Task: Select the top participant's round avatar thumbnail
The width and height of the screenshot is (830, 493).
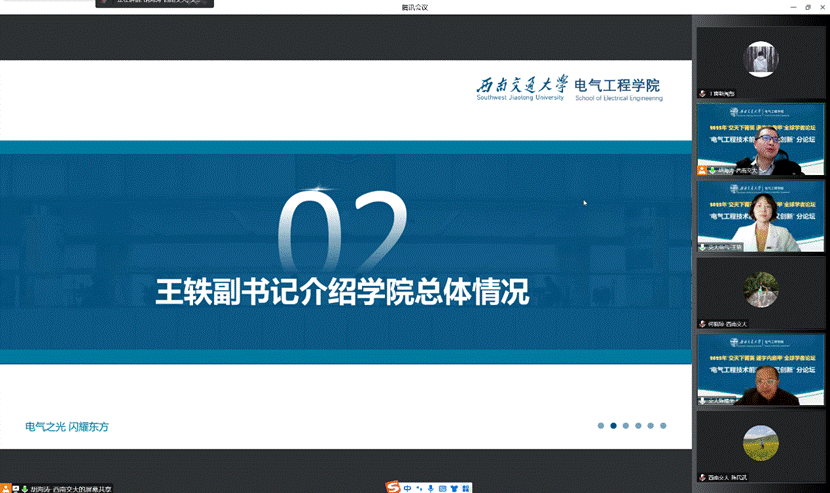Action: (x=761, y=58)
